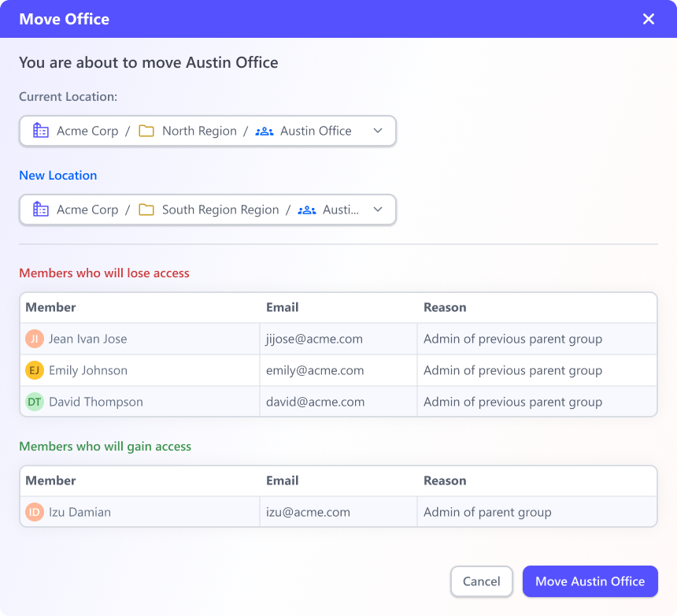Expand the New Location dropdown chevron

[378, 209]
